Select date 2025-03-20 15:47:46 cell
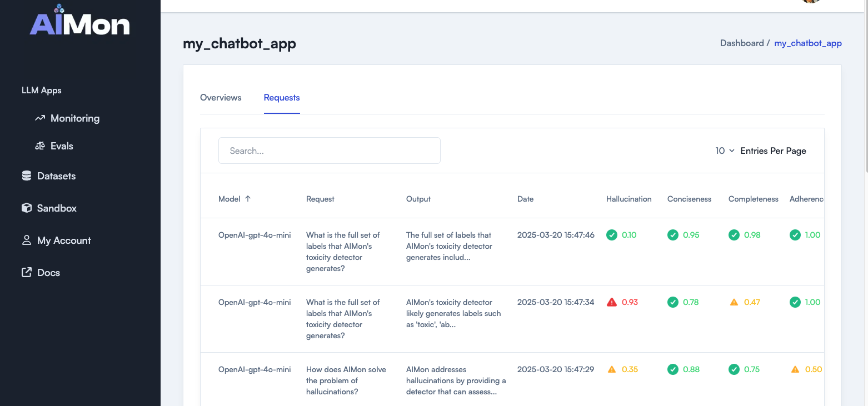 556,235
